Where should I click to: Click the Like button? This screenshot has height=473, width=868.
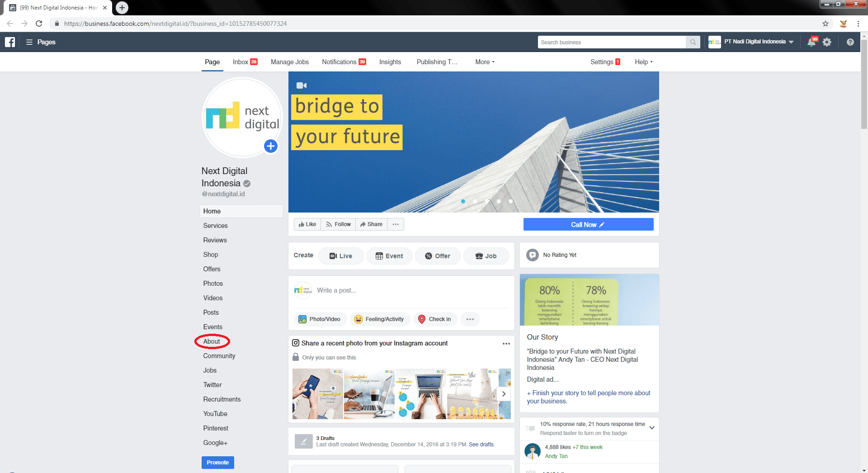[307, 224]
